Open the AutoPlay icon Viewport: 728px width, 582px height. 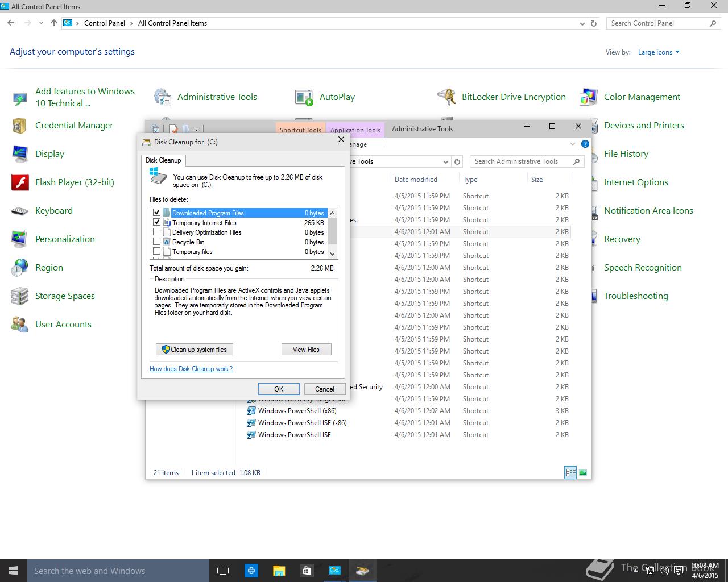tap(304, 97)
